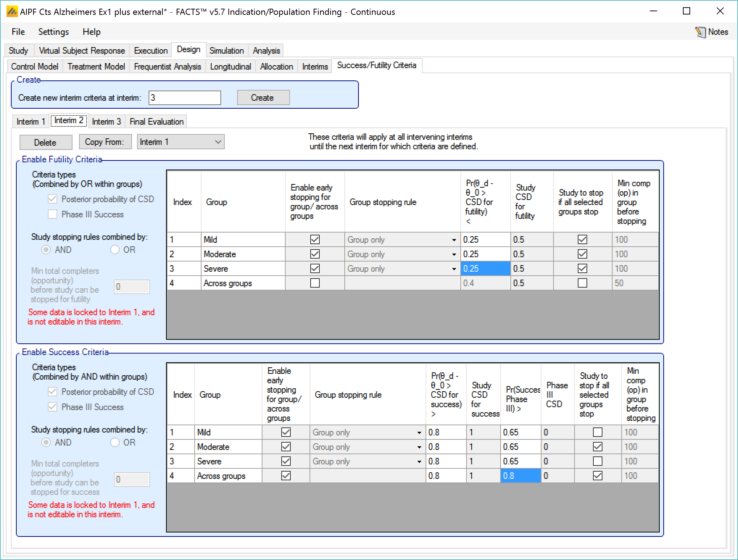Screen dimensions: 738x560
Task: Go to the Final Evaluation tab
Action: click(157, 121)
